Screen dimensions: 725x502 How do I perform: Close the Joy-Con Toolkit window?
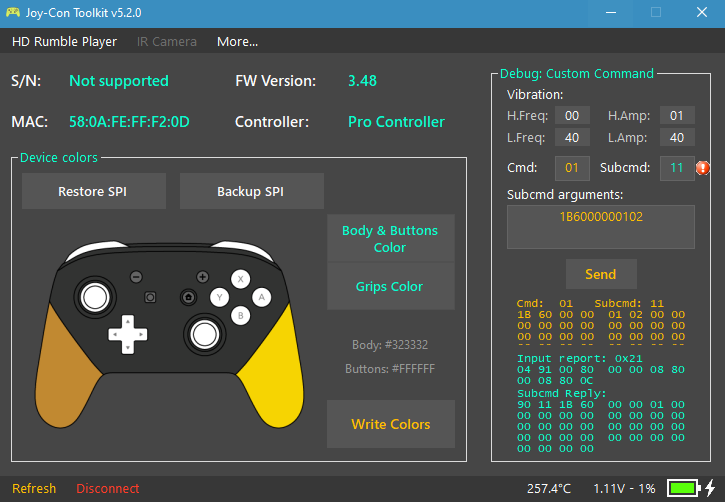pyautogui.click(x=702, y=12)
